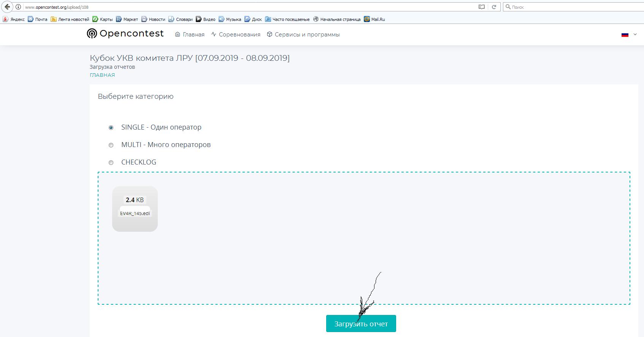Click the EV4R_145.edi uploaded file thumbnail
The image size is (644, 337).
click(135, 209)
